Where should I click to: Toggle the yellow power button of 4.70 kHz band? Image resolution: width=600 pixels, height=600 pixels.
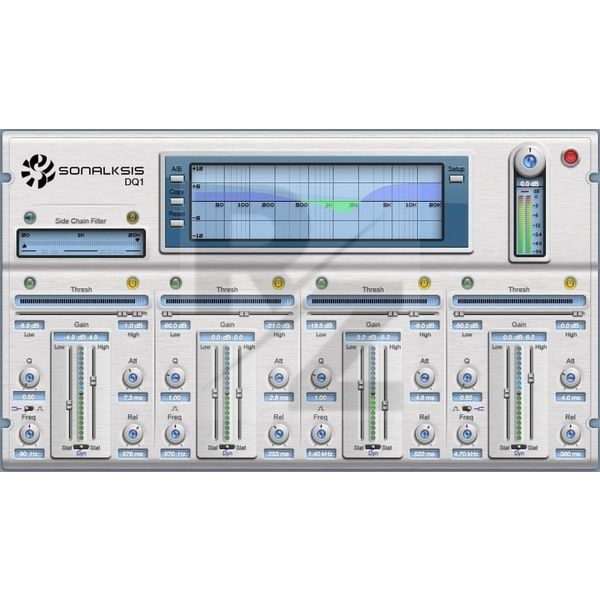570,283
